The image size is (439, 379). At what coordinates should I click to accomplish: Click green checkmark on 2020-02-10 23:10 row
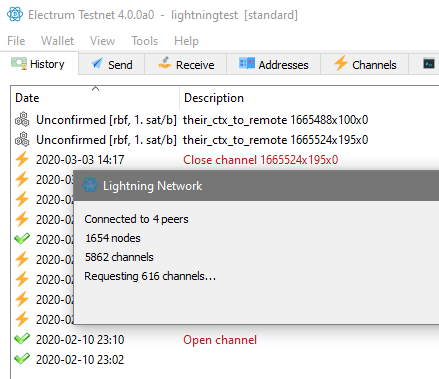[22, 339]
